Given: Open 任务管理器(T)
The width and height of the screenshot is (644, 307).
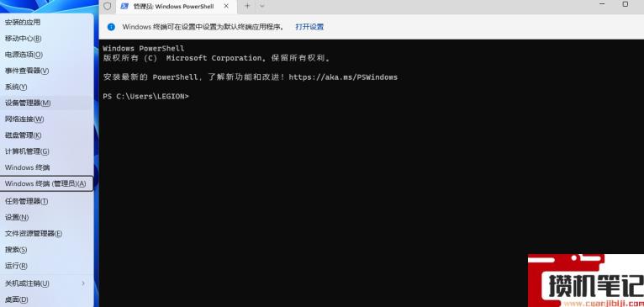Looking at the screenshot, I should (46, 201).
